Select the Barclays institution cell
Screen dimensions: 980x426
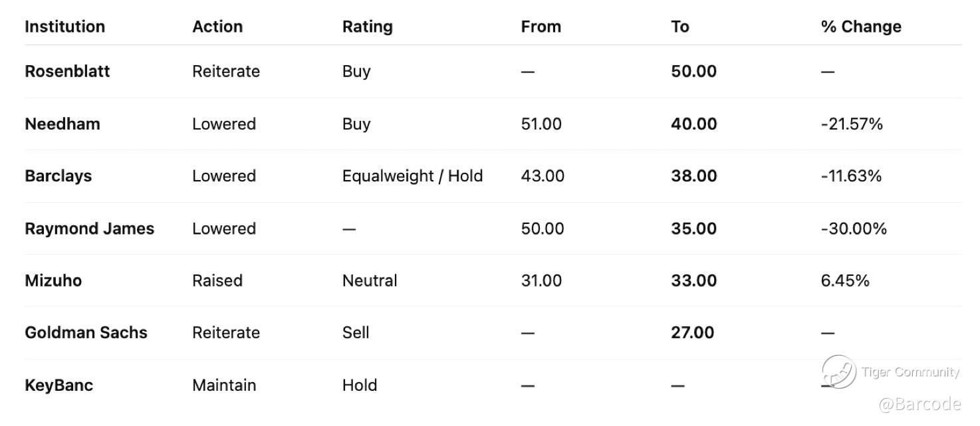coord(58,176)
